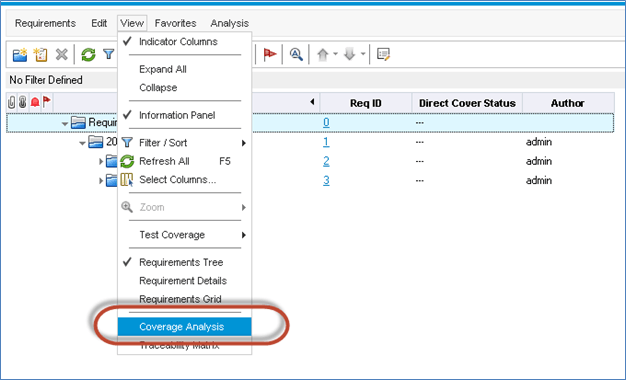Click the linked attachment column icon

click(x=23, y=103)
